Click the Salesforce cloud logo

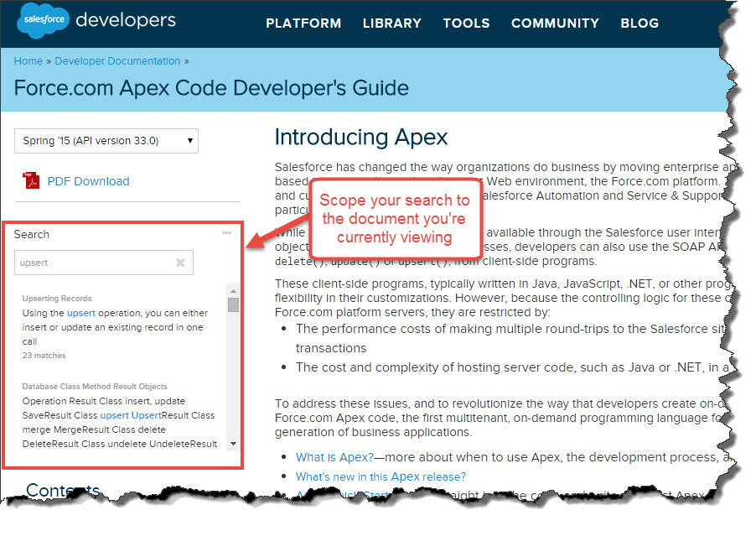[43, 20]
